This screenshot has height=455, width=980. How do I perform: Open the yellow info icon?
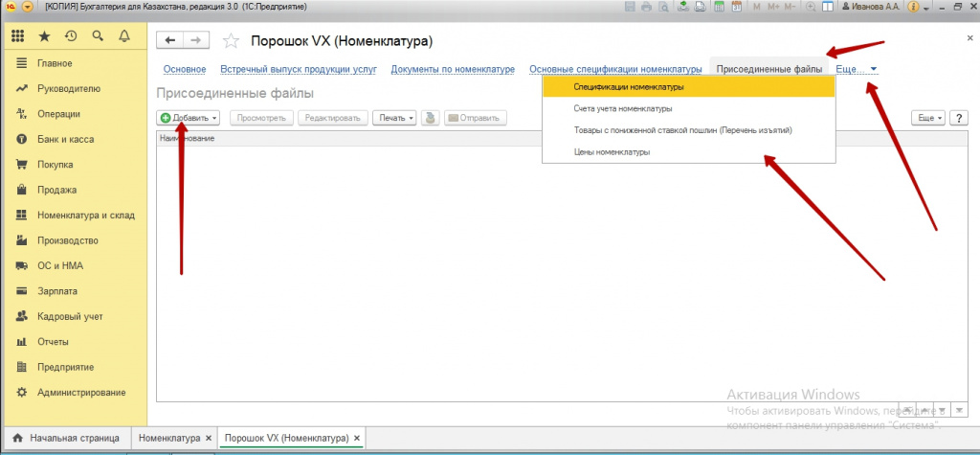tap(912, 7)
